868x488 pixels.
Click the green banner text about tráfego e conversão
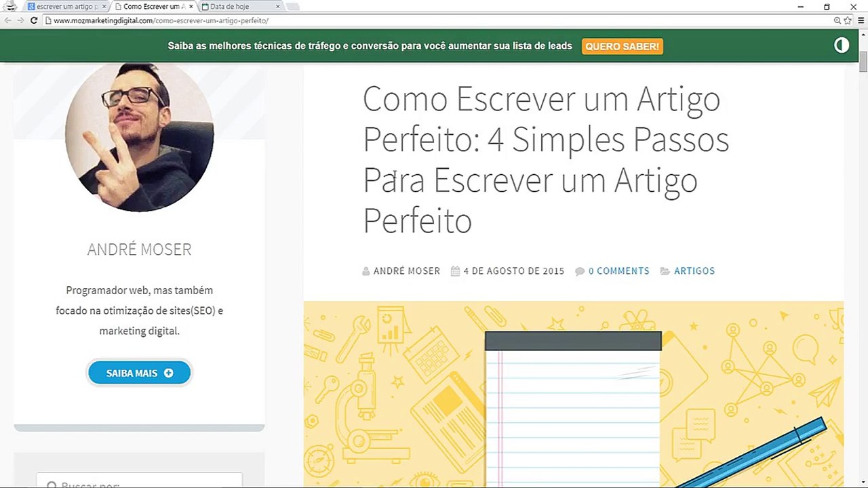tap(370, 46)
